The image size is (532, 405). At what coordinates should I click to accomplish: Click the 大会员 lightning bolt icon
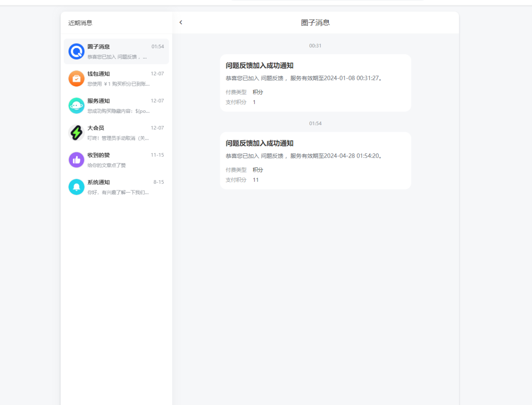tap(76, 133)
